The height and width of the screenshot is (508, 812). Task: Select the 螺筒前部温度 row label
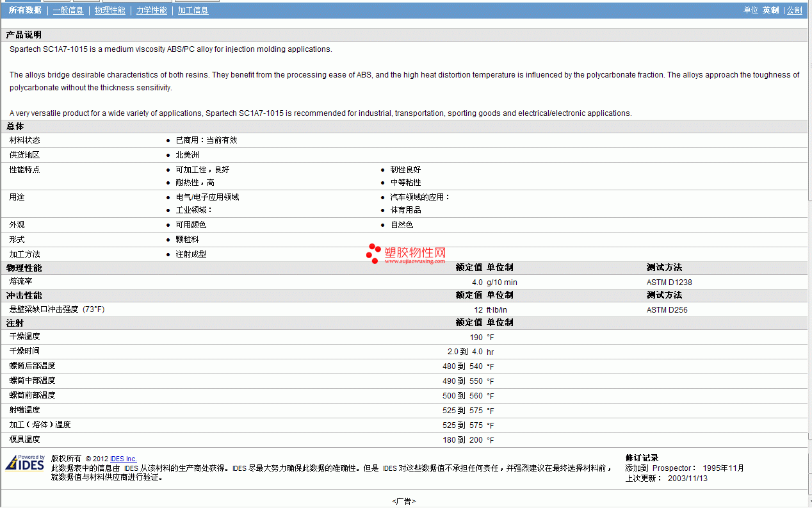(x=32, y=395)
